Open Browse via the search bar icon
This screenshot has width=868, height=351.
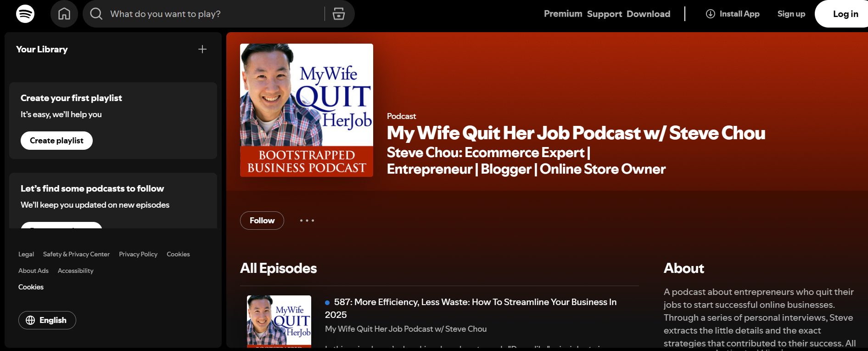coord(339,14)
